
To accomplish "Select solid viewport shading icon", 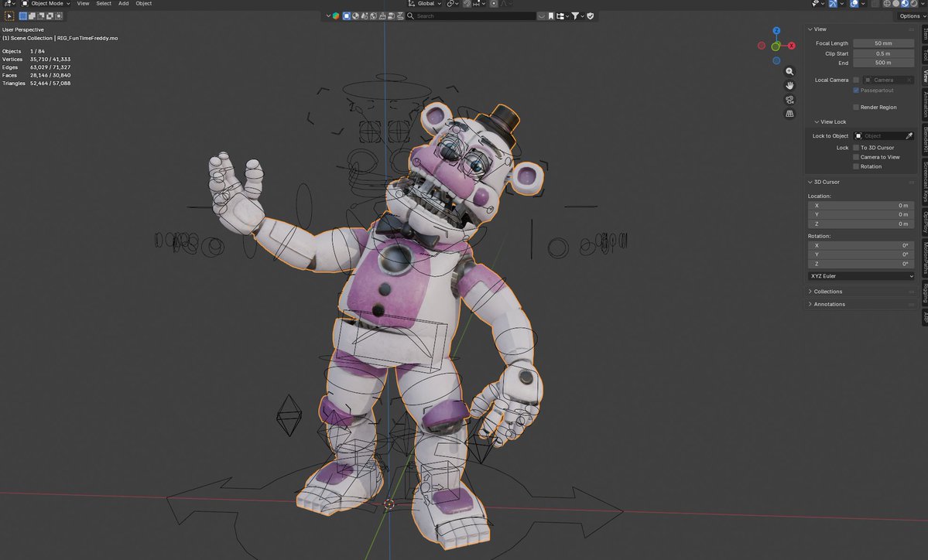I will (x=896, y=4).
